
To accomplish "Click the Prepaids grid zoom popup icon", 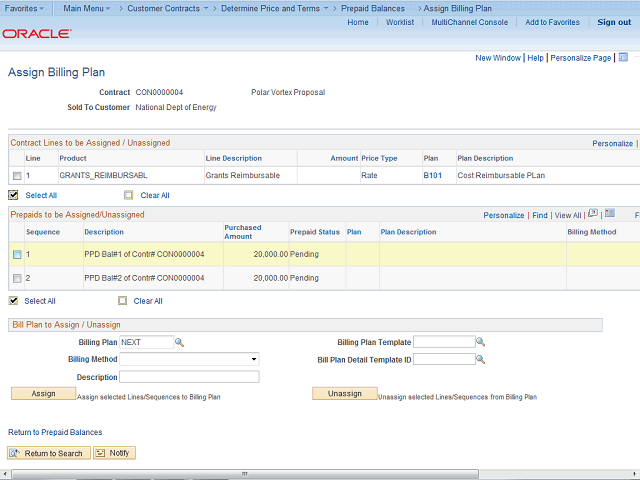I will [593, 214].
